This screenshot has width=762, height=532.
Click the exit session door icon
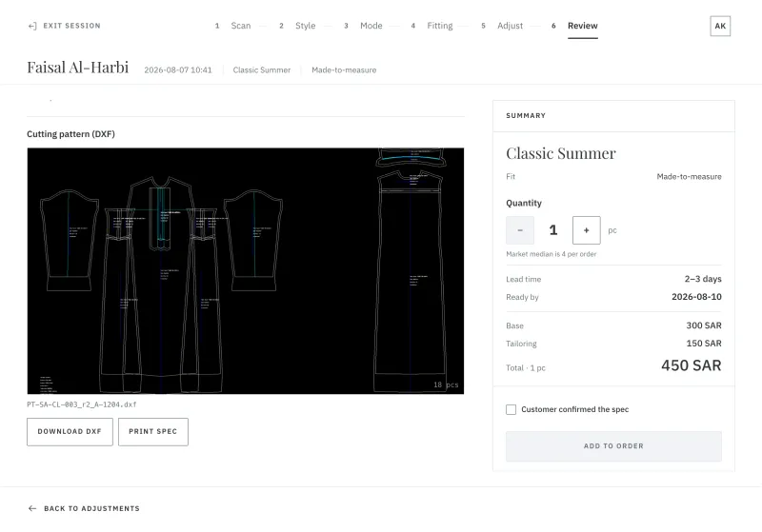point(32,26)
